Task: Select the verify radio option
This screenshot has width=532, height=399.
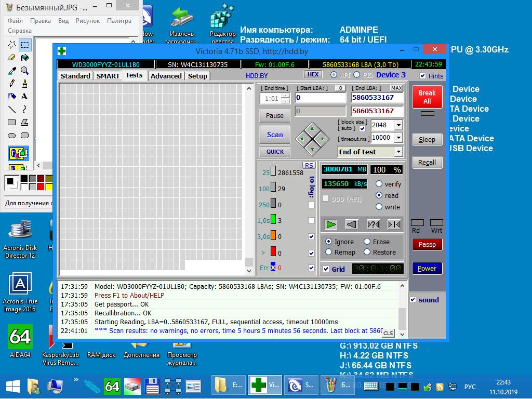Action: [x=379, y=184]
